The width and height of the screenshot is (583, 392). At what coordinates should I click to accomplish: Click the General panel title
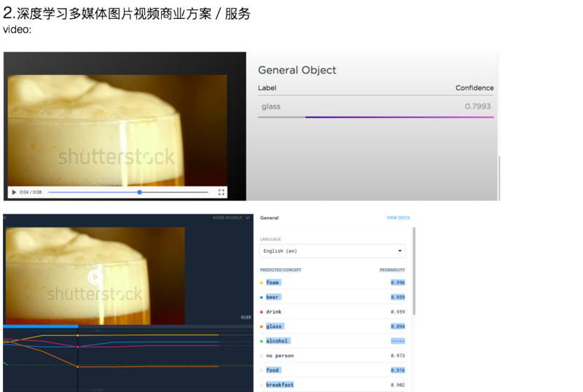tap(270, 218)
